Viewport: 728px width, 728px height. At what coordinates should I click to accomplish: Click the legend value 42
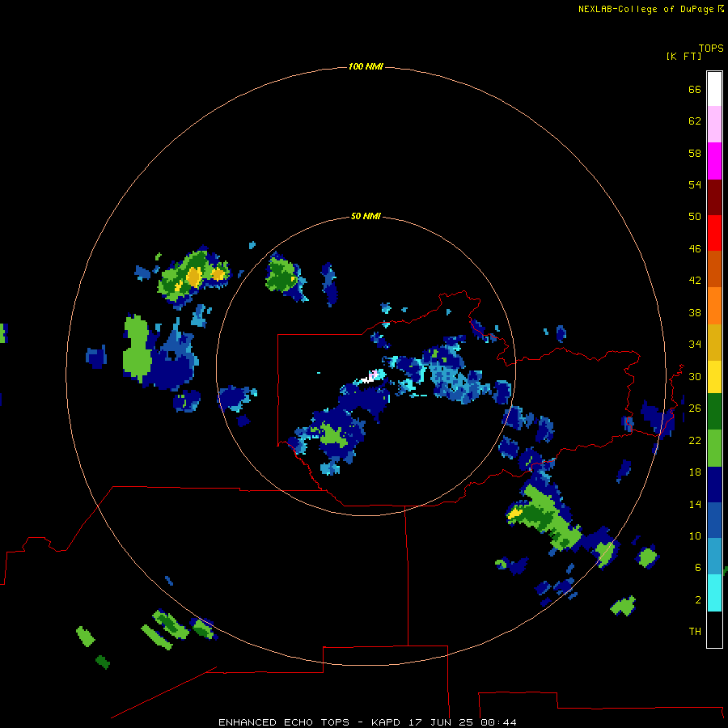pyautogui.click(x=695, y=281)
